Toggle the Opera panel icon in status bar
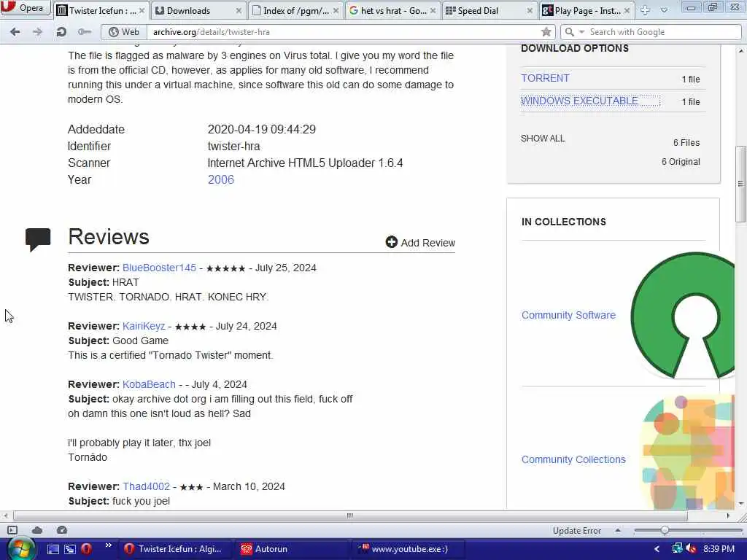Image resolution: width=747 pixels, height=560 pixels. click(x=12, y=530)
